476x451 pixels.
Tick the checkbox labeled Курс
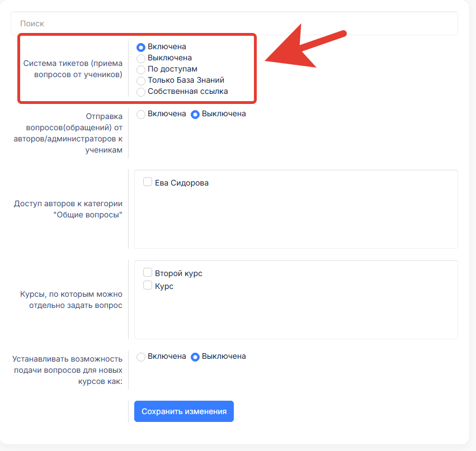148,285
